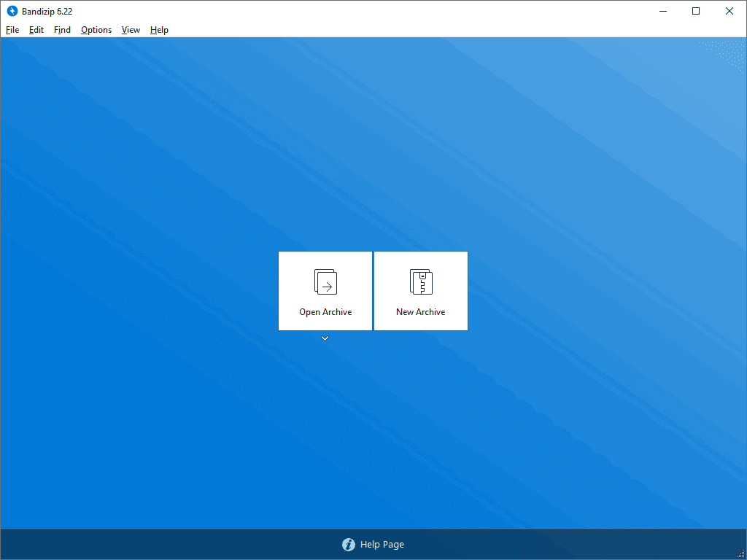Minimize the Bandizip window

(x=662, y=11)
